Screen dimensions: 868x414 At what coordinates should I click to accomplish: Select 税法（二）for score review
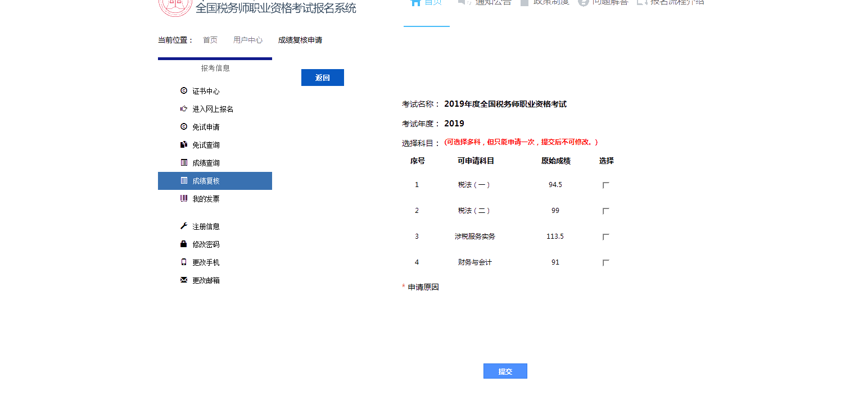point(605,211)
